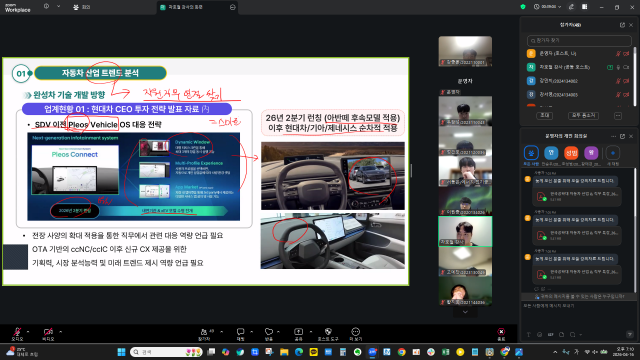Open the meeting home tab with people icon

(81, 7)
